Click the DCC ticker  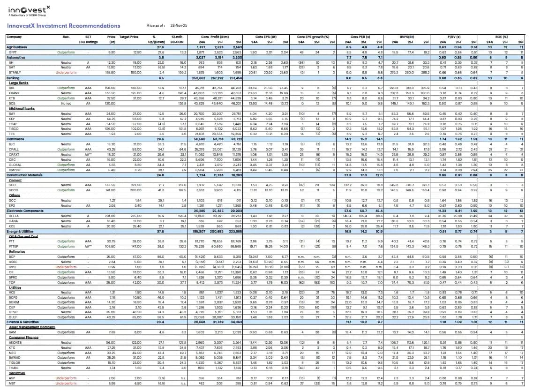12,201
